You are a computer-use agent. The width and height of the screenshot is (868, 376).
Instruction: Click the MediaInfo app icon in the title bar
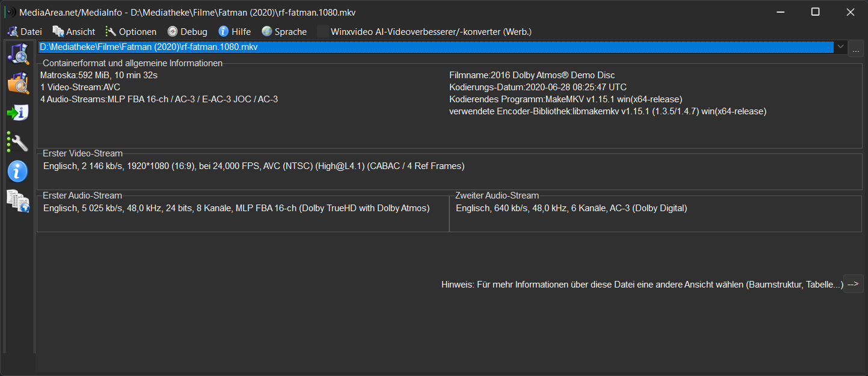10,12
